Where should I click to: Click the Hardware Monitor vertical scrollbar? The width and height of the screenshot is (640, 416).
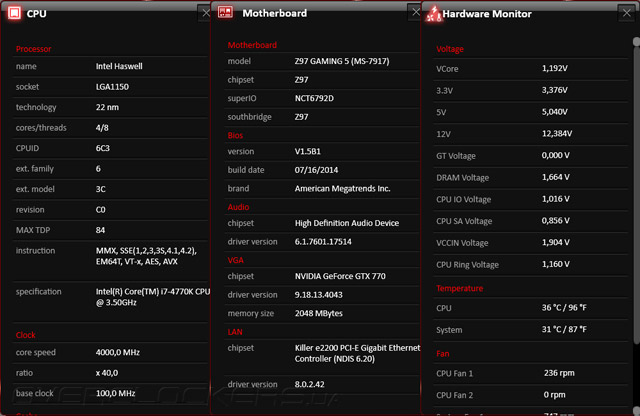pos(636,191)
